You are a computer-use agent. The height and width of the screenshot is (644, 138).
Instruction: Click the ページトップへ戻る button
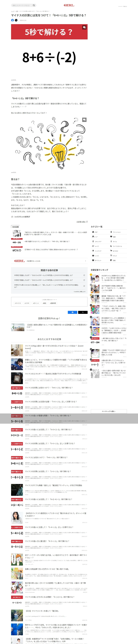[x=109, y=411]
